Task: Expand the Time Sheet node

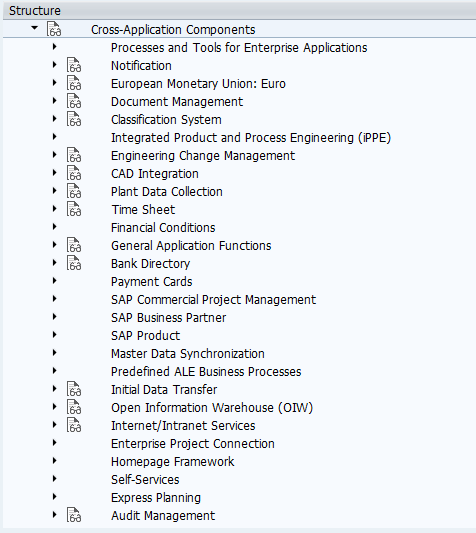Action: pos(54,209)
